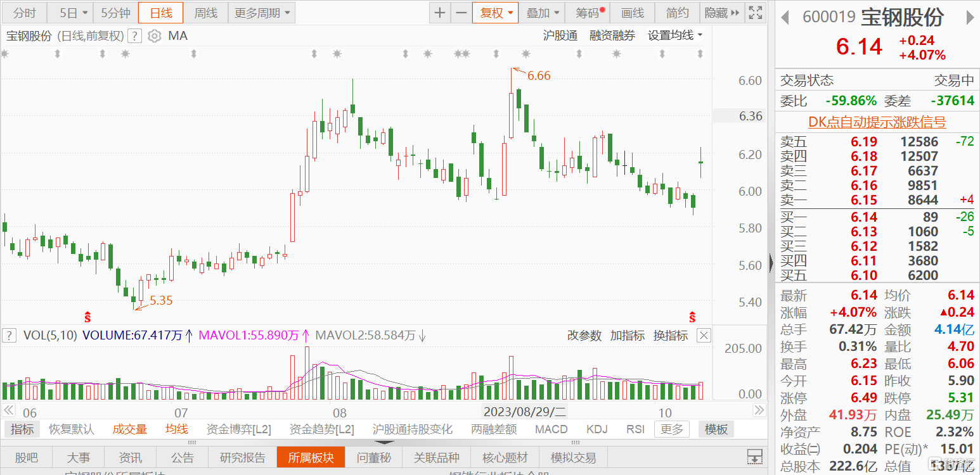This screenshot has width=980, height=475.
Task: Select RSI indicator
Action: pos(635,429)
